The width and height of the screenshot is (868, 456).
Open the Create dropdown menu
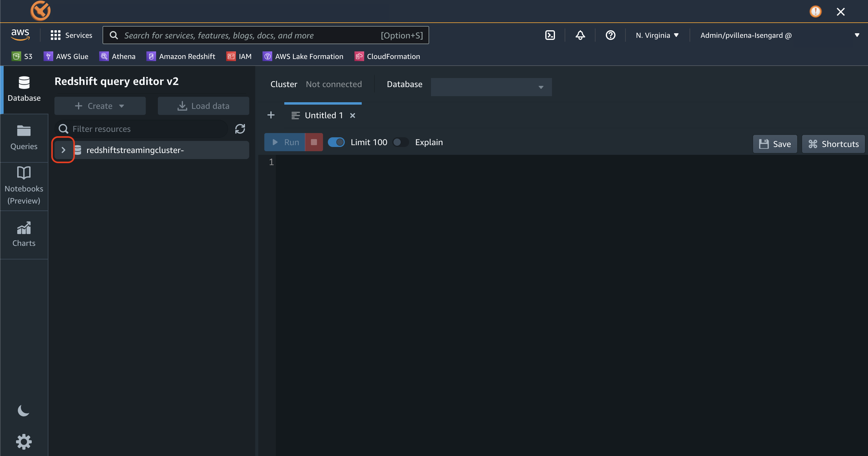click(x=100, y=106)
